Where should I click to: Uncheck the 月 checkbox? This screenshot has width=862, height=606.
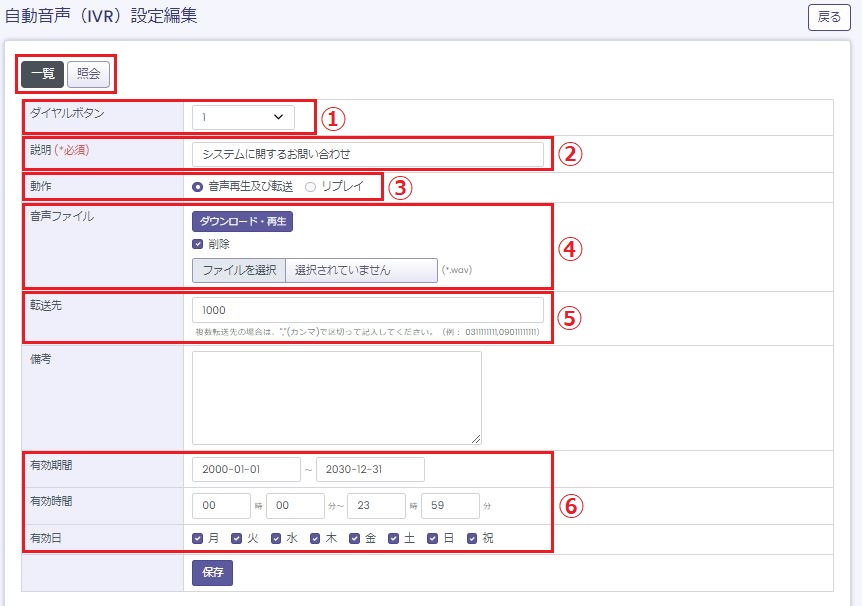pos(198,538)
